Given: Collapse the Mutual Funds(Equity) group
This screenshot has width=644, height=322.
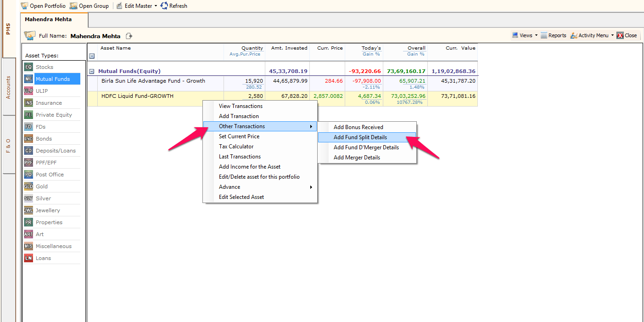Looking at the screenshot, I should tap(91, 72).
